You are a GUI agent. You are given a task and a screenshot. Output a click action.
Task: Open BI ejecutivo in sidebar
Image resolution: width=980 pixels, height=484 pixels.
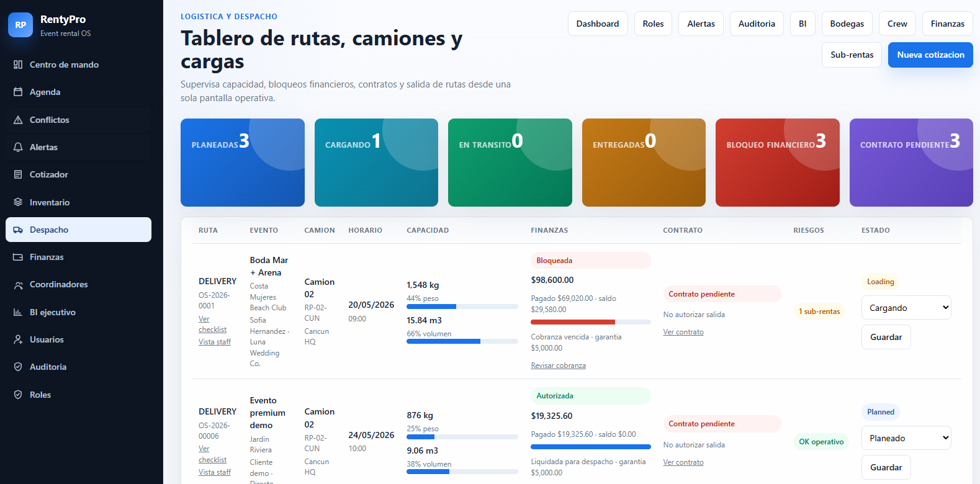pyautogui.click(x=78, y=312)
